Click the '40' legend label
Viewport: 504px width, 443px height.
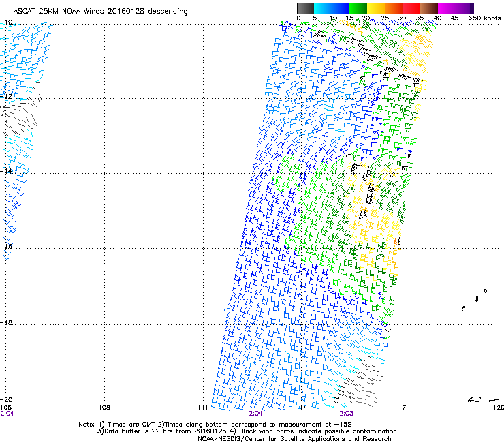pos(437,18)
